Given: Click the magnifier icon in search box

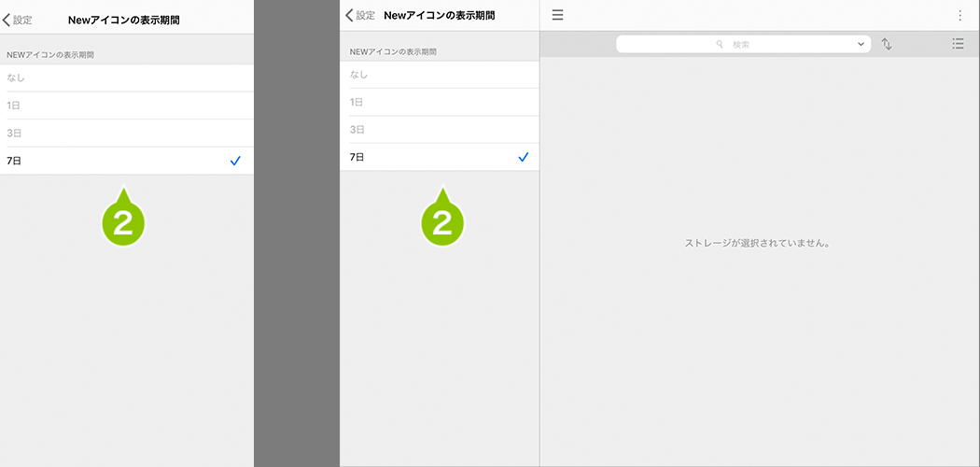Looking at the screenshot, I should pos(720,45).
